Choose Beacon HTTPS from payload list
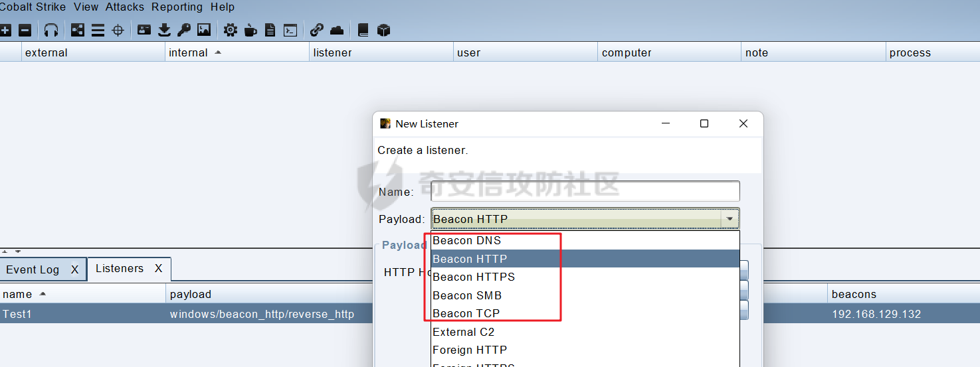This screenshot has height=367, width=980. point(585,277)
